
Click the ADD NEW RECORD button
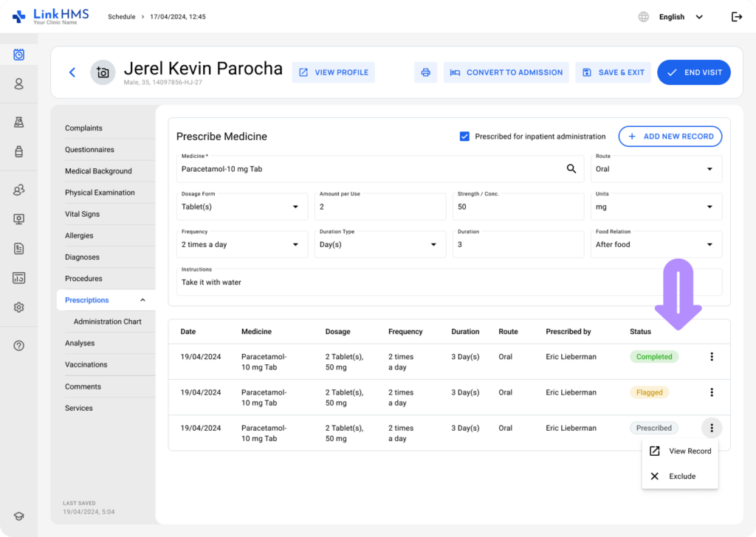(x=670, y=136)
